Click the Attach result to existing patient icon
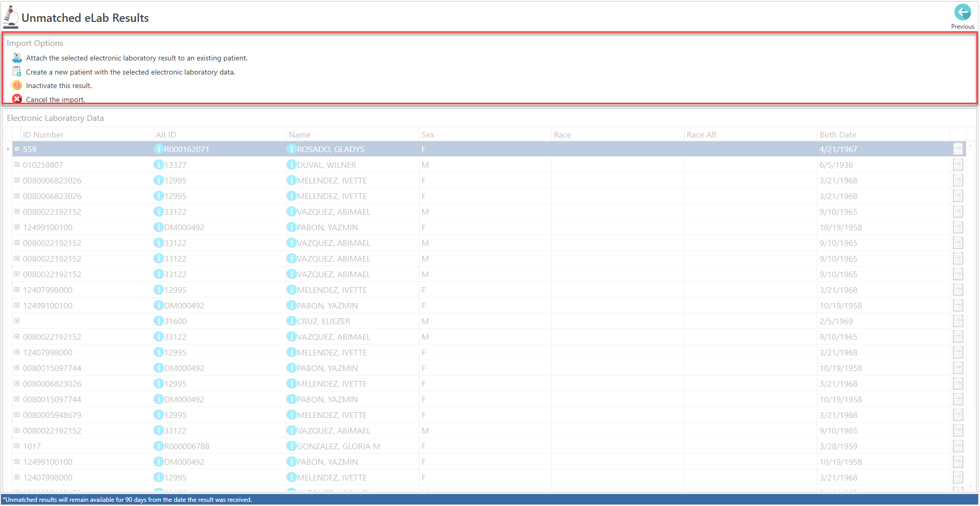This screenshot has width=980, height=506. pyautogui.click(x=16, y=57)
